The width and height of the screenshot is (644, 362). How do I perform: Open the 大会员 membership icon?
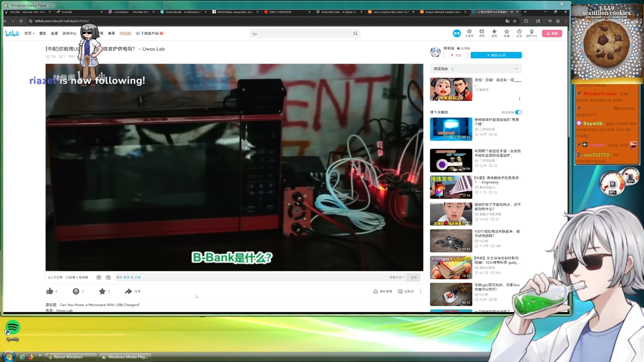[x=469, y=33]
